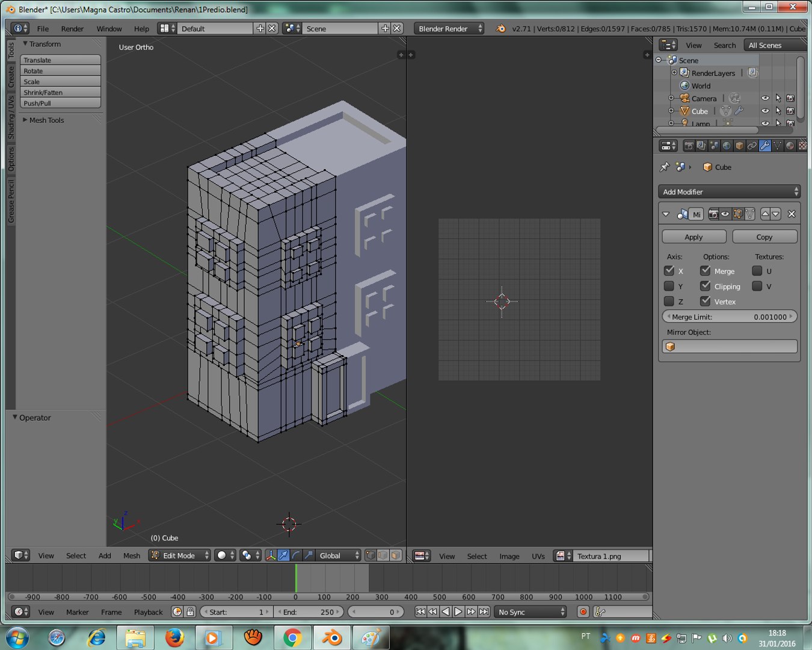812x650 pixels.
Task: Open the Render Layers properties tab
Action: point(701,146)
